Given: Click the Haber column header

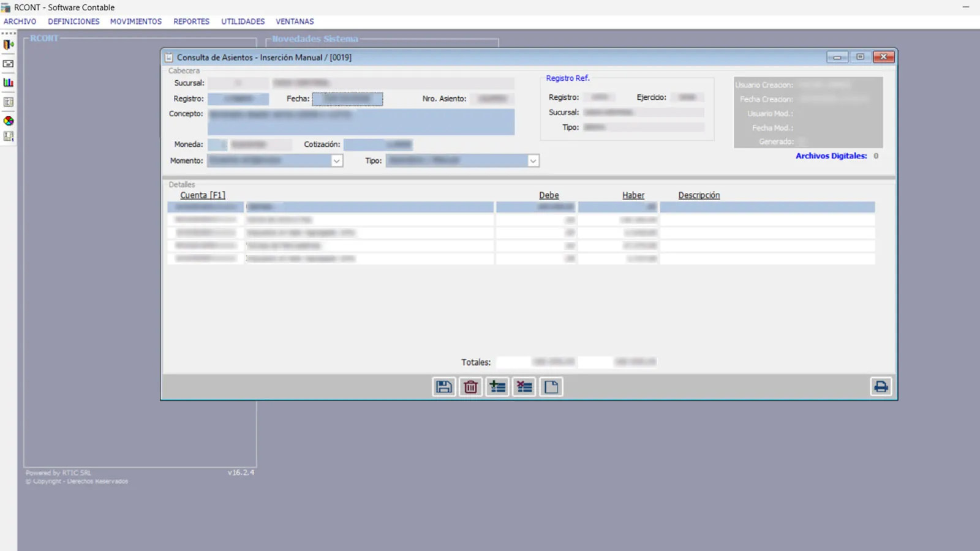Looking at the screenshot, I should 633,195.
